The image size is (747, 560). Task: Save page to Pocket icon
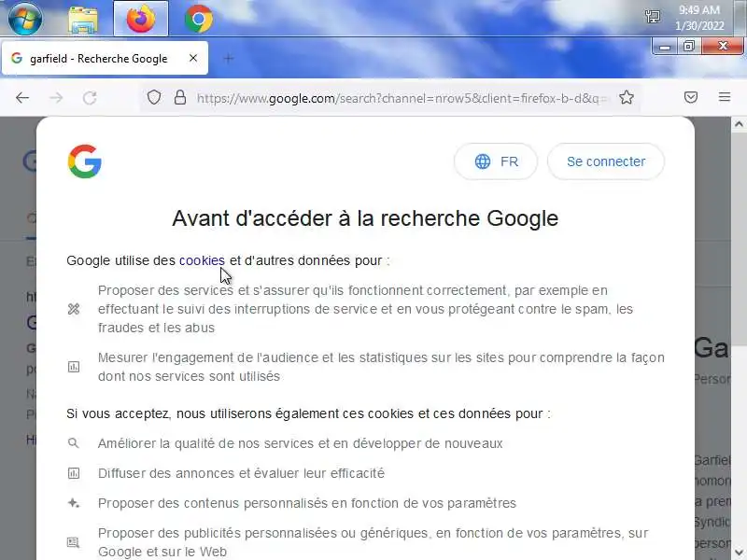point(691,98)
